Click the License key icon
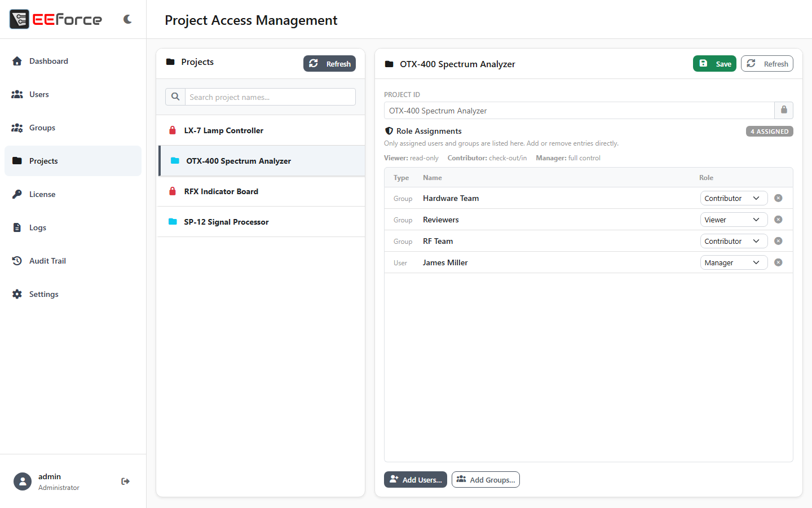The height and width of the screenshot is (508, 812). (17, 194)
